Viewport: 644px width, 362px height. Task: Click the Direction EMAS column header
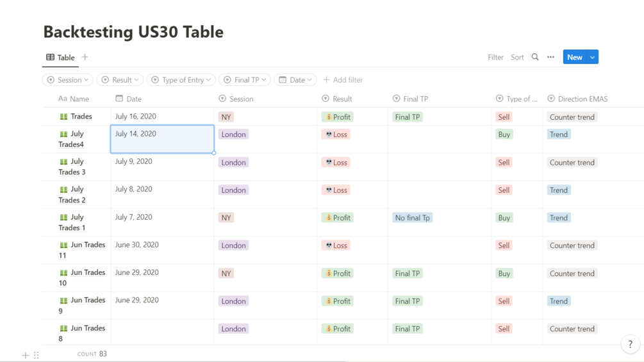(x=577, y=99)
